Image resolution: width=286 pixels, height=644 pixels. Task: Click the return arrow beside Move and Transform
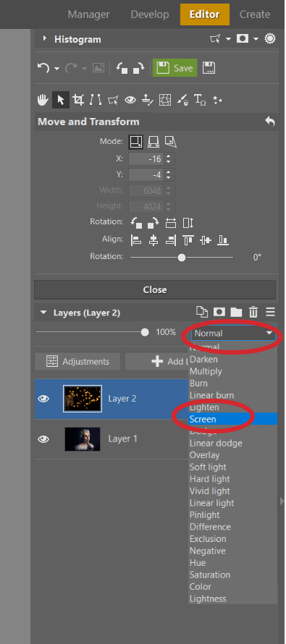(x=269, y=122)
